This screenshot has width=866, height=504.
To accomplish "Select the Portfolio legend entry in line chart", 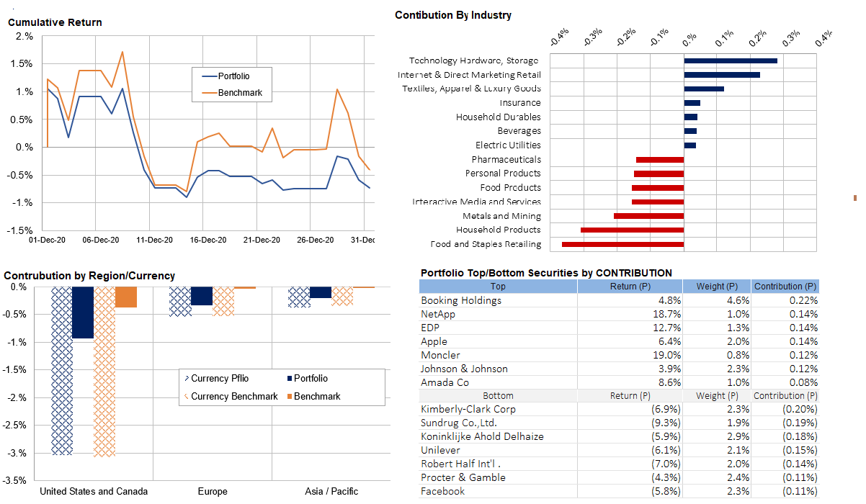I will [226, 76].
